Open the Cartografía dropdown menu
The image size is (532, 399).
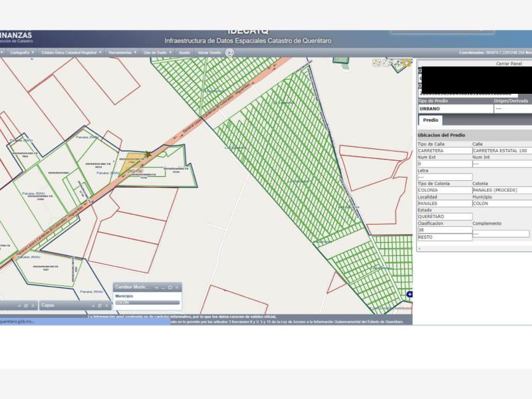(22, 53)
